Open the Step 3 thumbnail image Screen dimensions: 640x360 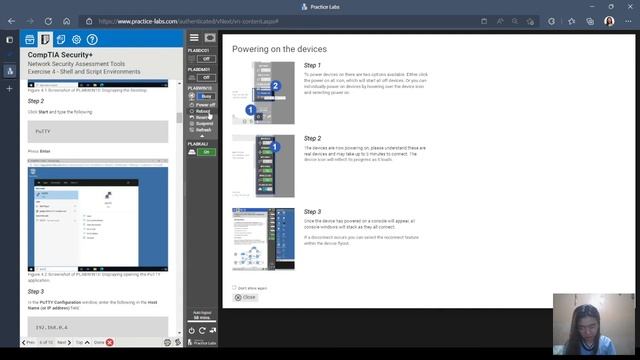(264, 239)
